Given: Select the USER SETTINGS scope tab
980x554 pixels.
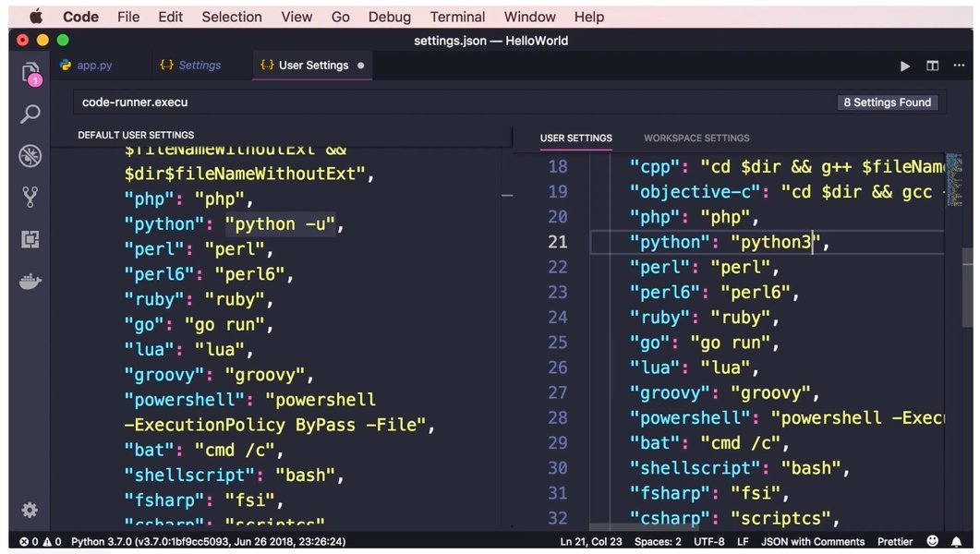Looking at the screenshot, I should tap(575, 138).
